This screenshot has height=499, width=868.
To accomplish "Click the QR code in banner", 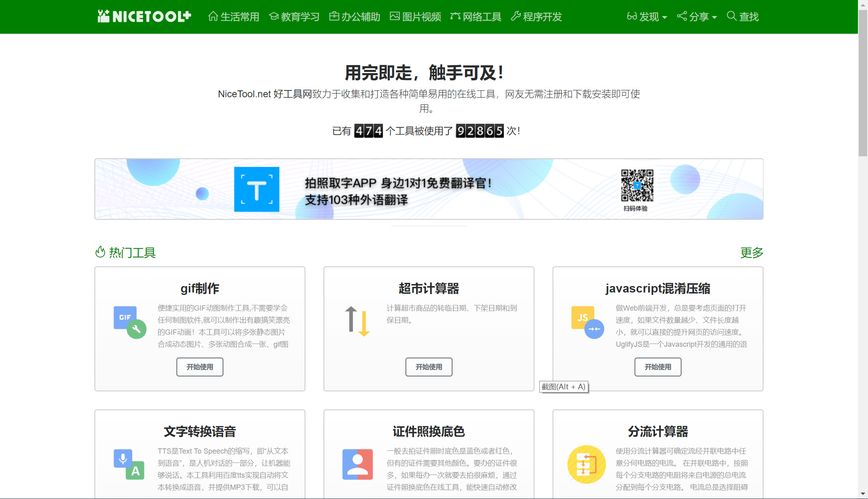I will pyautogui.click(x=637, y=185).
